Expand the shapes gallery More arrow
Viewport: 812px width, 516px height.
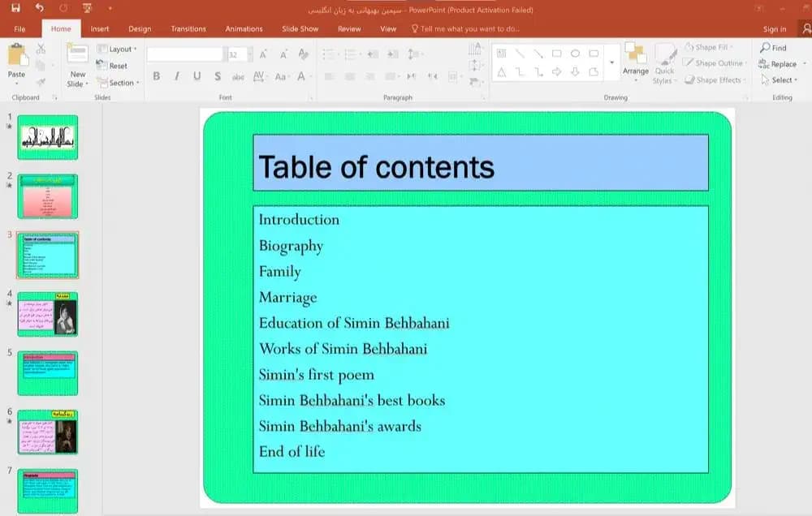(x=611, y=62)
